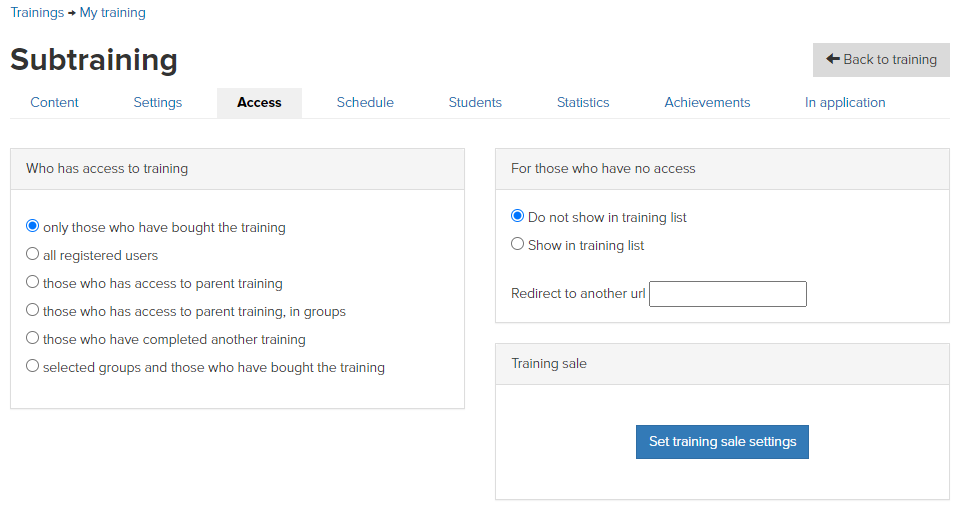Select those who has access to parent training
The width and height of the screenshot is (960, 513).
tap(32, 282)
